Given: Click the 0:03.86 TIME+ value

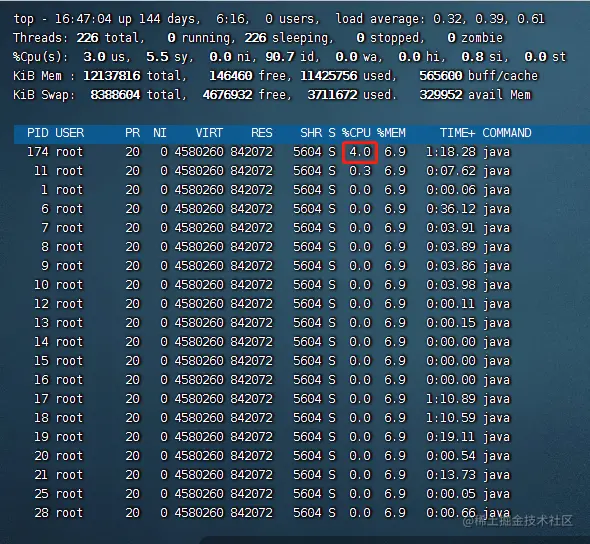Looking at the screenshot, I should tap(451, 266).
